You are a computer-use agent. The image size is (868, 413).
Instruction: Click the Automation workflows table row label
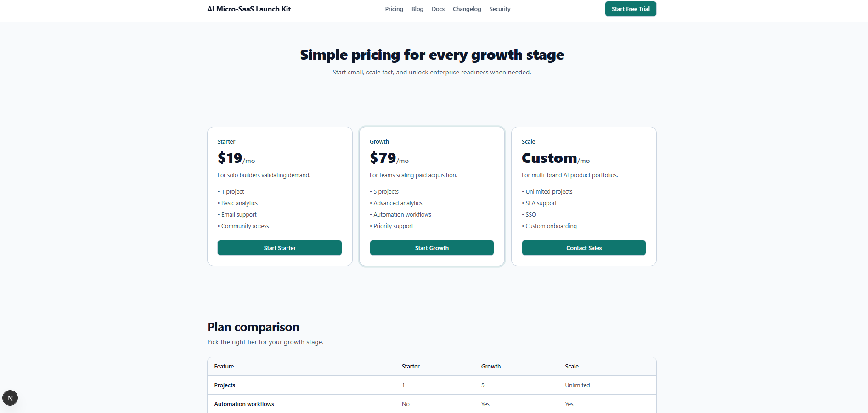click(x=244, y=404)
